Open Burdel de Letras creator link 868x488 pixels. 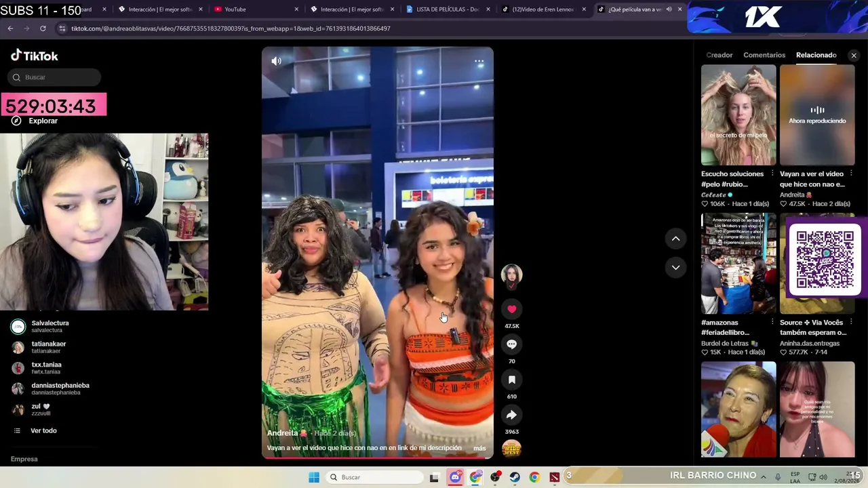click(730, 344)
